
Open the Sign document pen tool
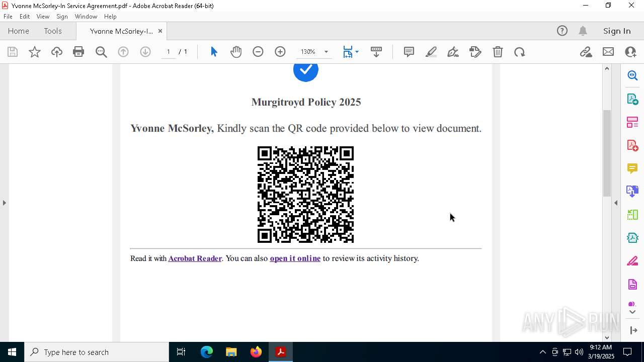click(x=453, y=52)
